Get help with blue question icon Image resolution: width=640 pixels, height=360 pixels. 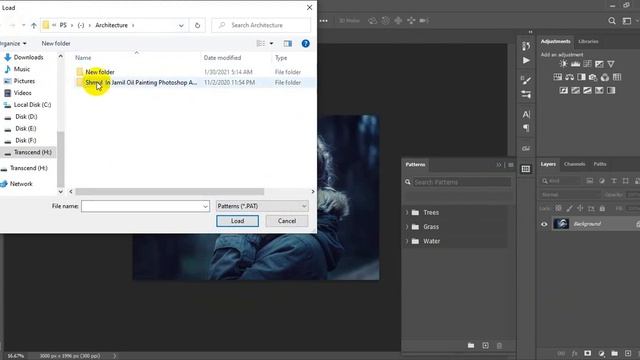click(x=305, y=43)
